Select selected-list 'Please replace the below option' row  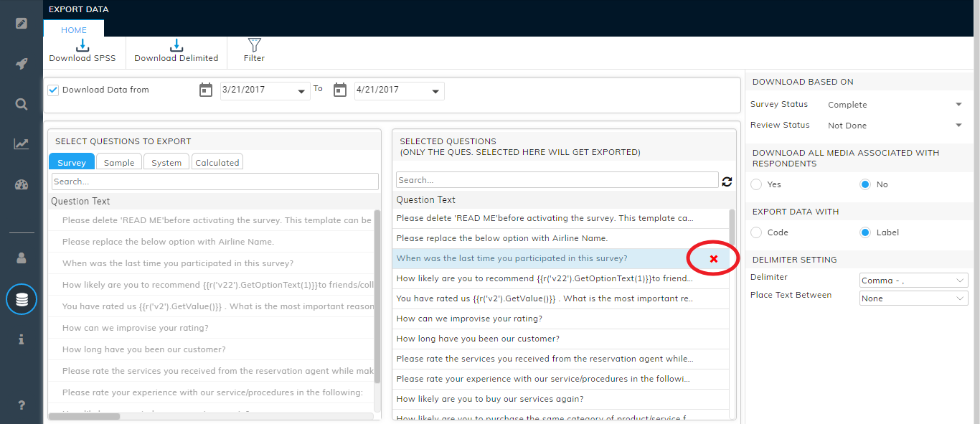pos(561,238)
